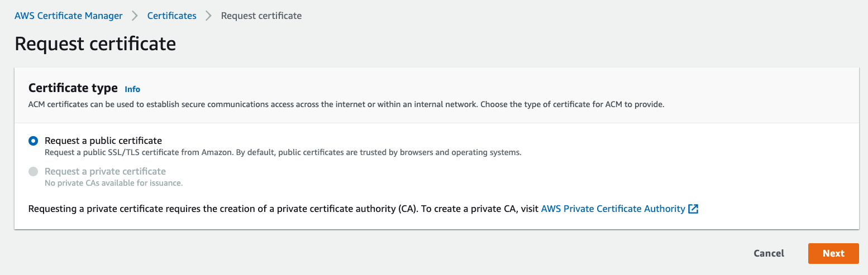This screenshot has width=868, height=275.
Task: Open Info link next to Certificate type
Action: click(132, 89)
